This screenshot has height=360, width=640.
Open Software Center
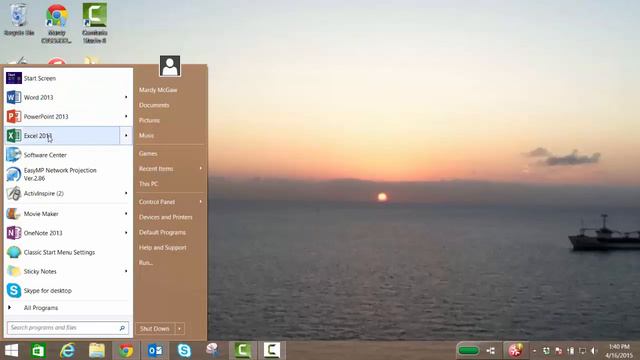point(68,155)
